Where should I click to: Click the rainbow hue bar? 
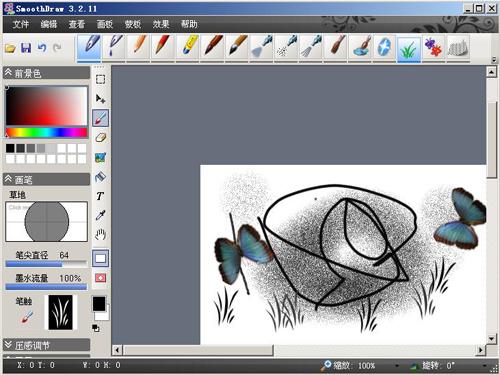(x=47, y=132)
